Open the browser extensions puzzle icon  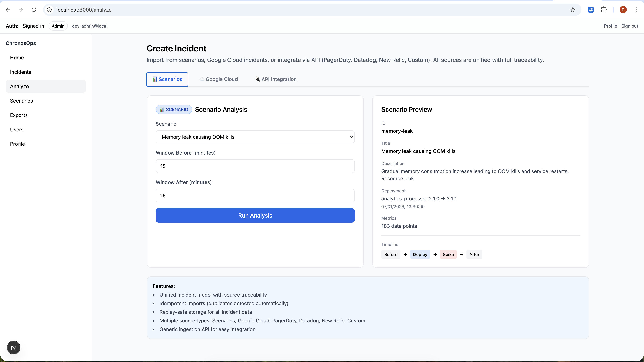tap(604, 10)
